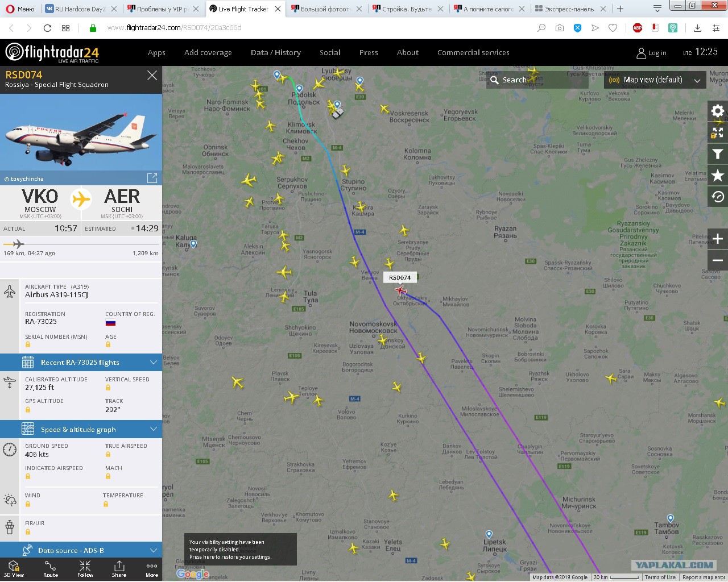The width and height of the screenshot is (728, 582).
Task: Expand Recent RA-73025 flights section
Action: [81, 362]
